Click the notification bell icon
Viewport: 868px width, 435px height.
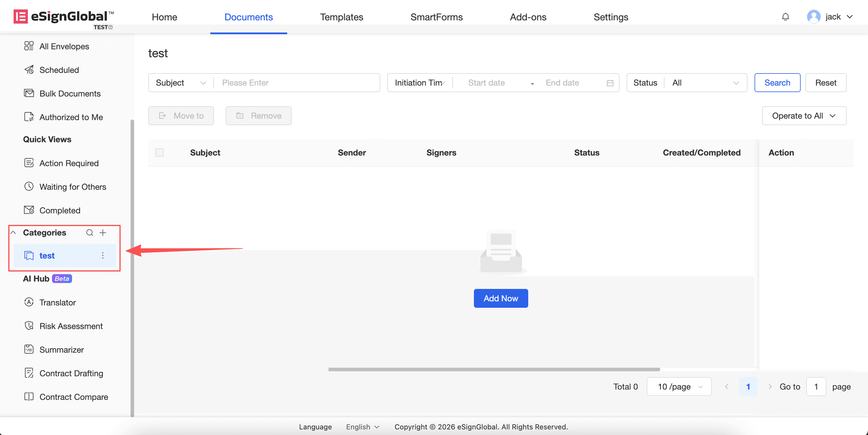[785, 17]
